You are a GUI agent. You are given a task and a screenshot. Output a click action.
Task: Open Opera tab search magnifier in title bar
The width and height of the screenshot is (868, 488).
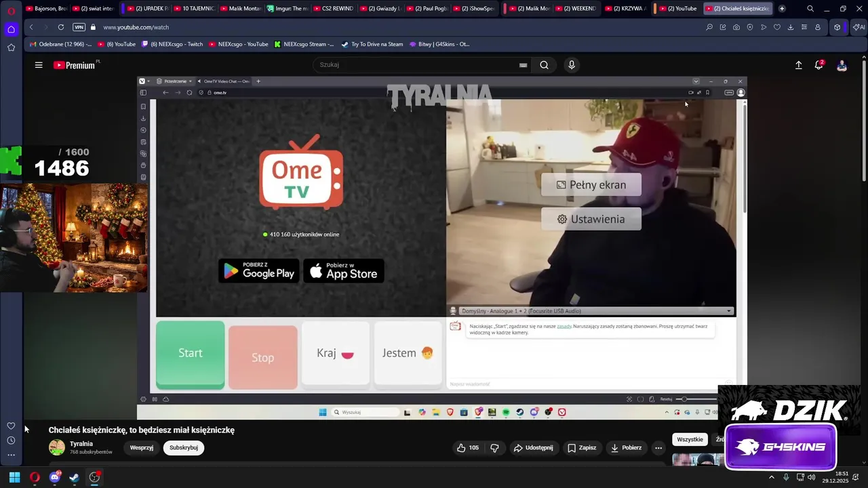[810, 9]
